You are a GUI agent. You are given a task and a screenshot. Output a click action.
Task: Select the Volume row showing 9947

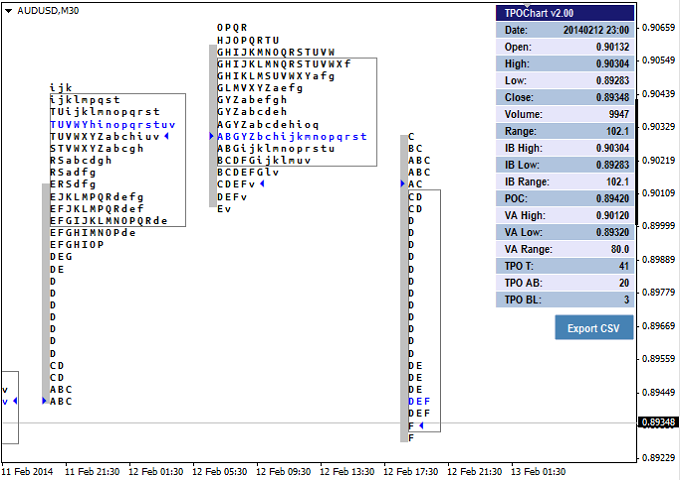(565, 114)
